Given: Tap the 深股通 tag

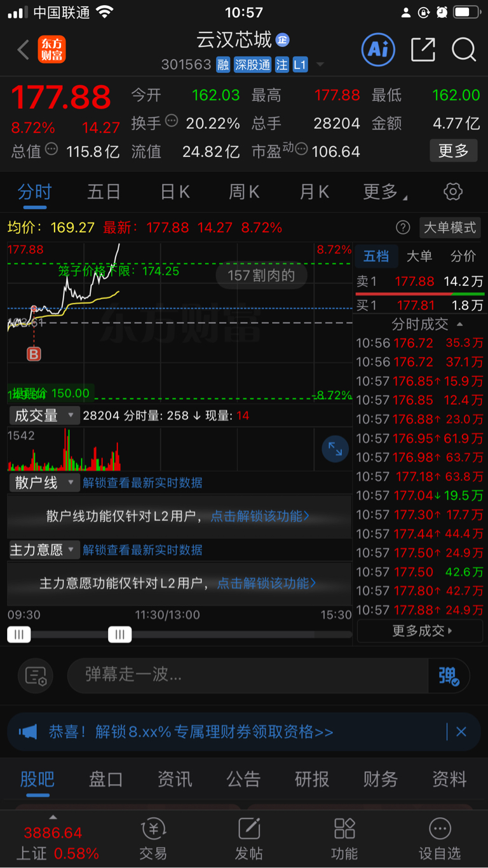Looking at the screenshot, I should (252, 64).
